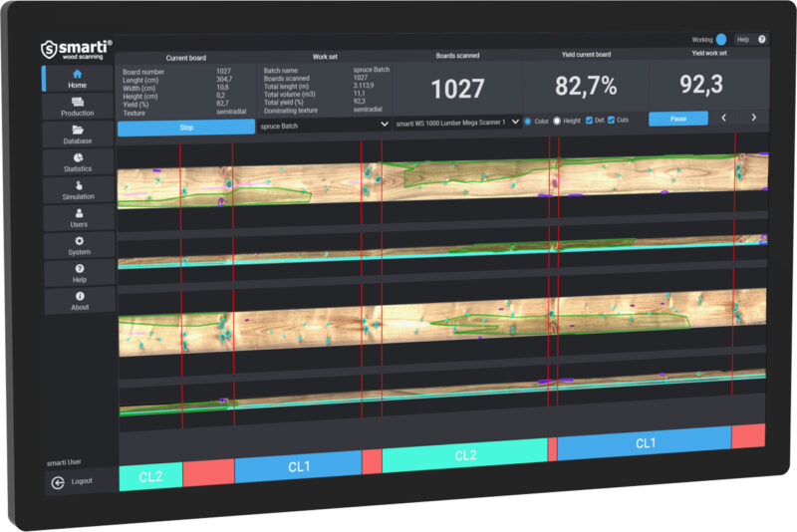Image resolution: width=797 pixels, height=532 pixels.
Task: Select the Color view radio button
Action: (x=528, y=122)
